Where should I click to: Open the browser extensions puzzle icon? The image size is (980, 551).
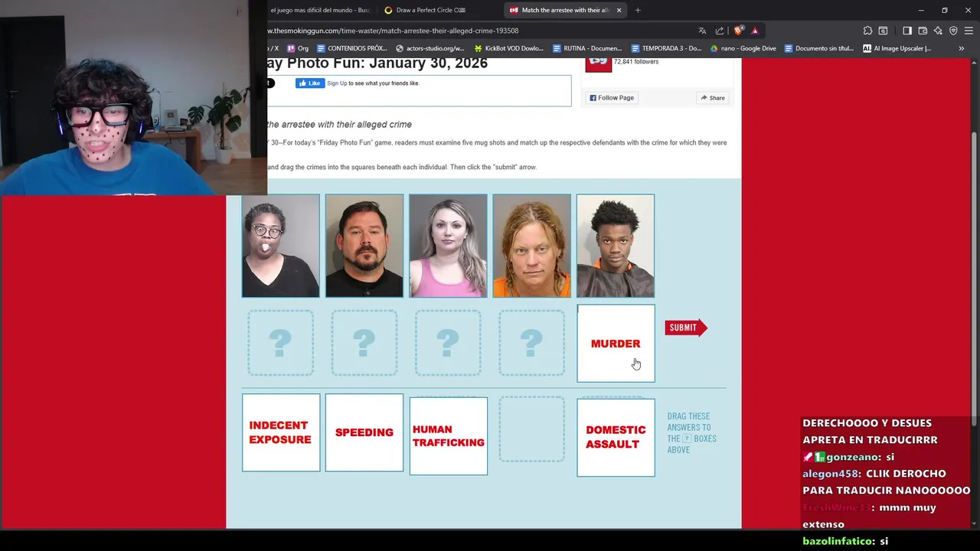867,31
